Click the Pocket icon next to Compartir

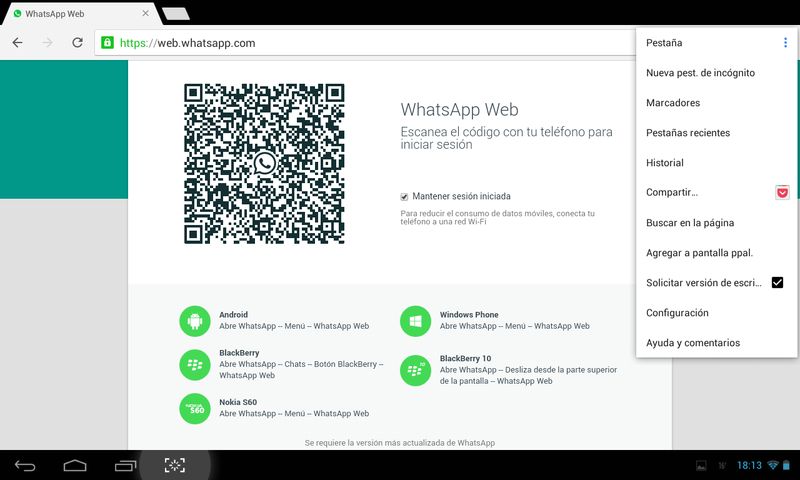(782, 192)
